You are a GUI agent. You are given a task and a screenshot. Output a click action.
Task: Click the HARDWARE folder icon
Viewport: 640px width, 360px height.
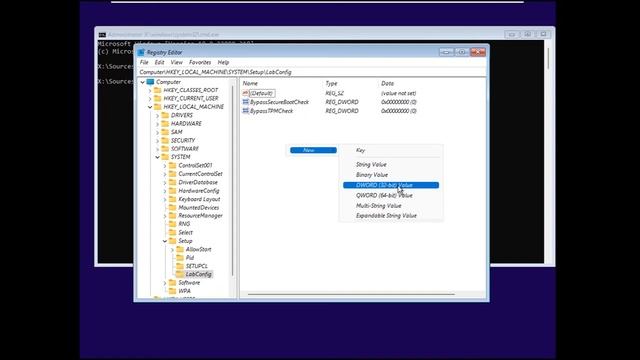click(165, 124)
